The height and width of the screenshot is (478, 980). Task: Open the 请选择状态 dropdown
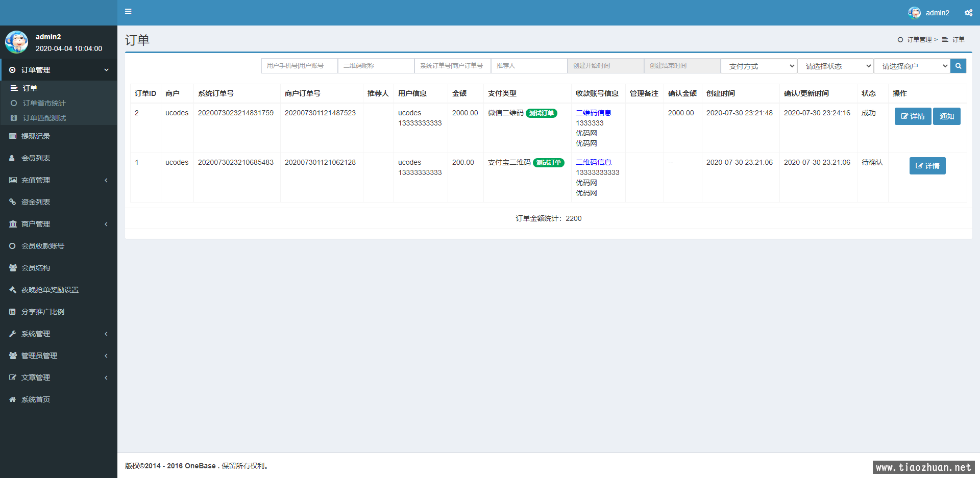pos(836,66)
